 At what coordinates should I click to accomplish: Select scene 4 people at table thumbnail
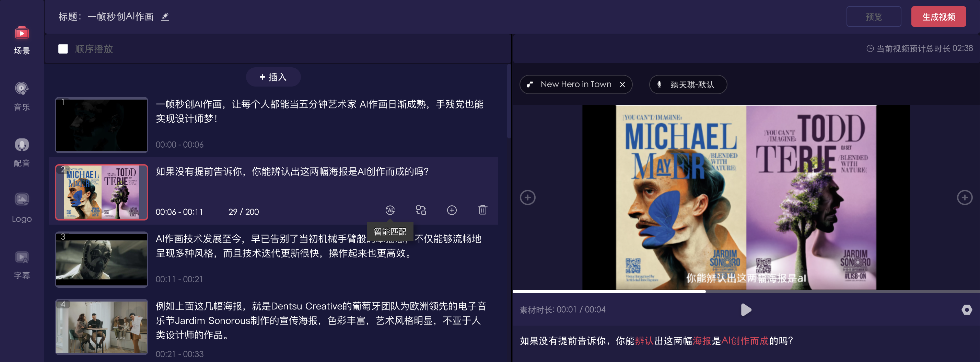(x=102, y=327)
